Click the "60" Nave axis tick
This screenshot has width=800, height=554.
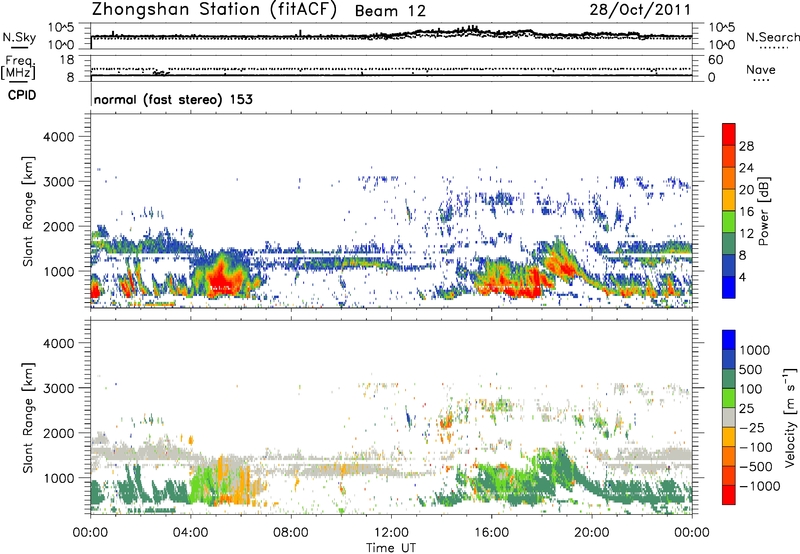coord(715,60)
